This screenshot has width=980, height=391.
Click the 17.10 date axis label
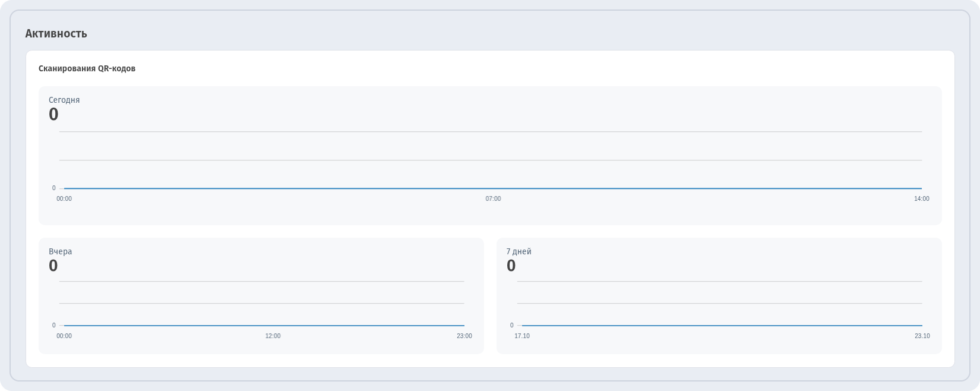point(522,336)
